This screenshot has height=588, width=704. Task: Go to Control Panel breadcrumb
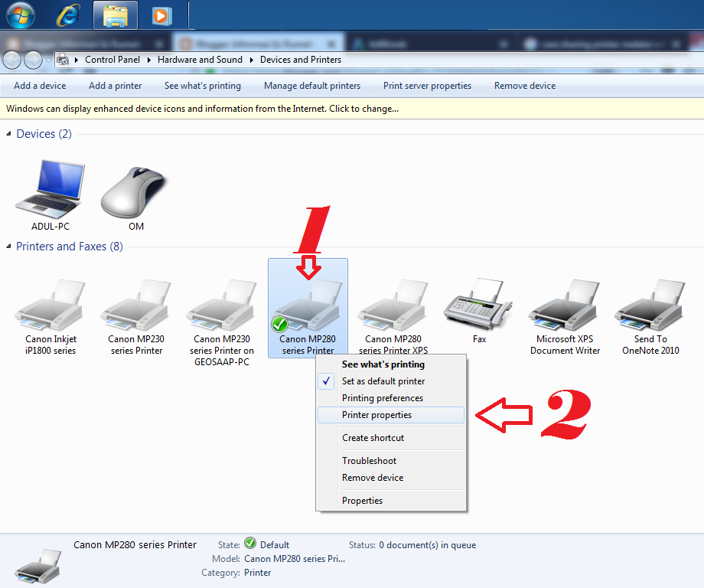point(112,60)
